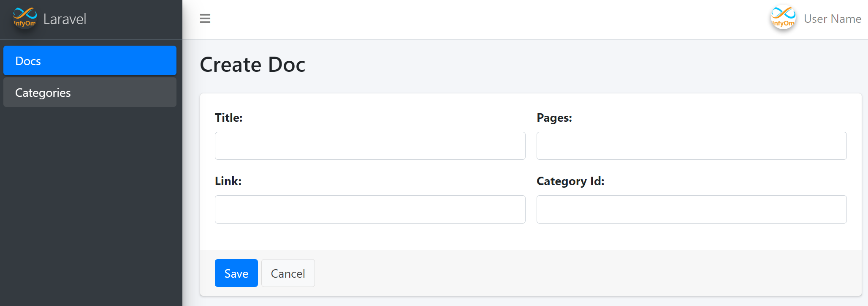Toggle the sidebar with the hamburger icon
Screen dimensions: 868x306
click(x=205, y=19)
